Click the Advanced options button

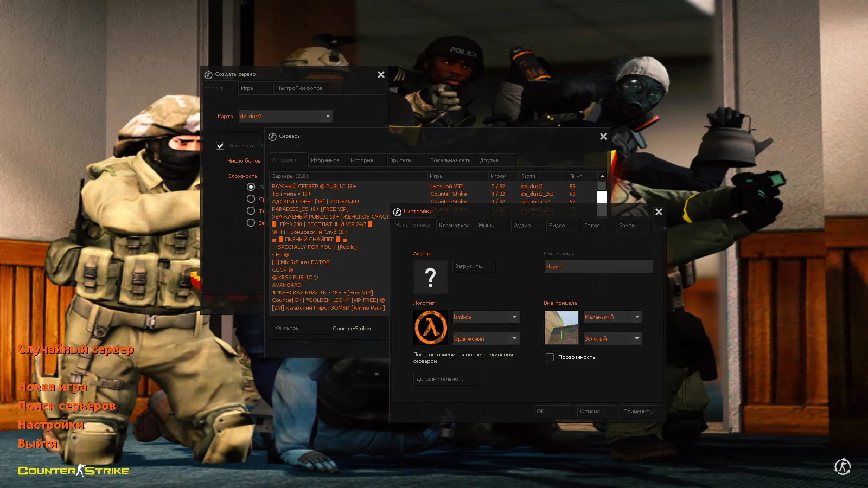click(445, 379)
